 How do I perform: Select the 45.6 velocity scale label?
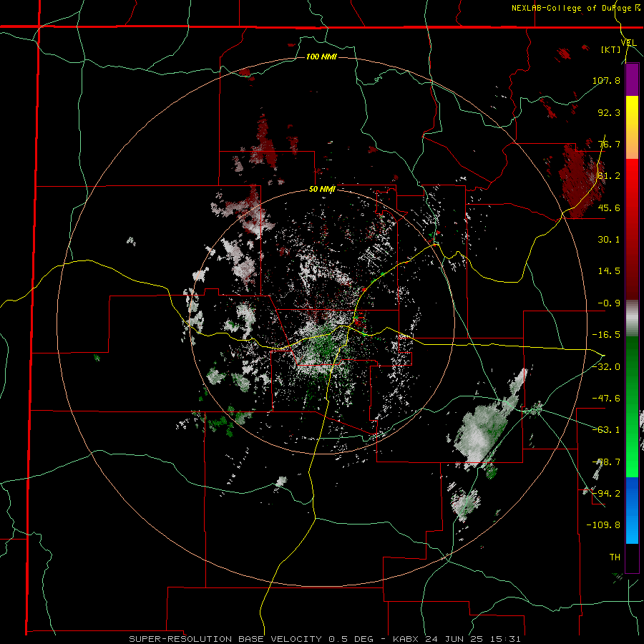609,208
